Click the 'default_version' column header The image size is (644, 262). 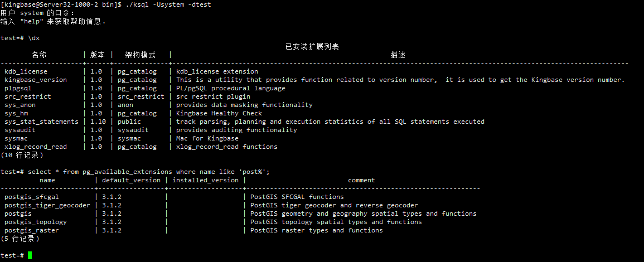(x=132, y=180)
